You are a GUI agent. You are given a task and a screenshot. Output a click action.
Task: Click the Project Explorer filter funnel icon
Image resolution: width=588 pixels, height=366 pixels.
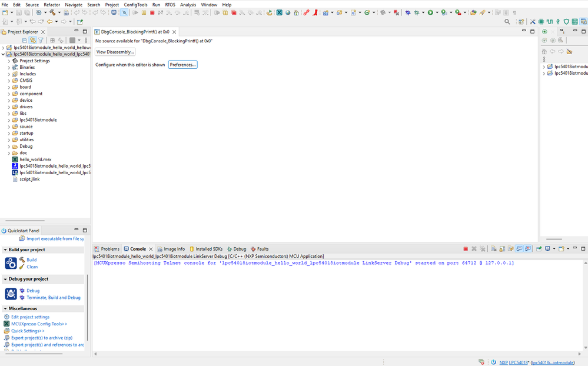point(41,40)
